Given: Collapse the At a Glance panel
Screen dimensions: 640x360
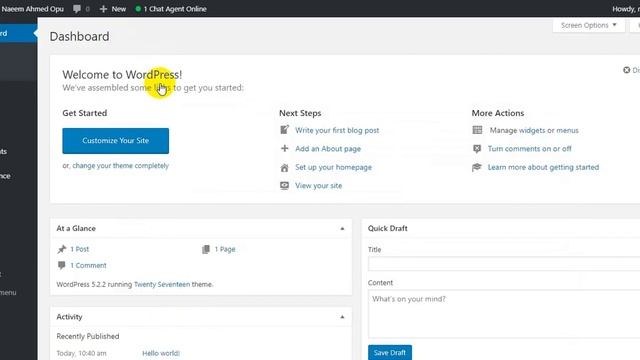Looking at the screenshot, I should tap(342, 229).
